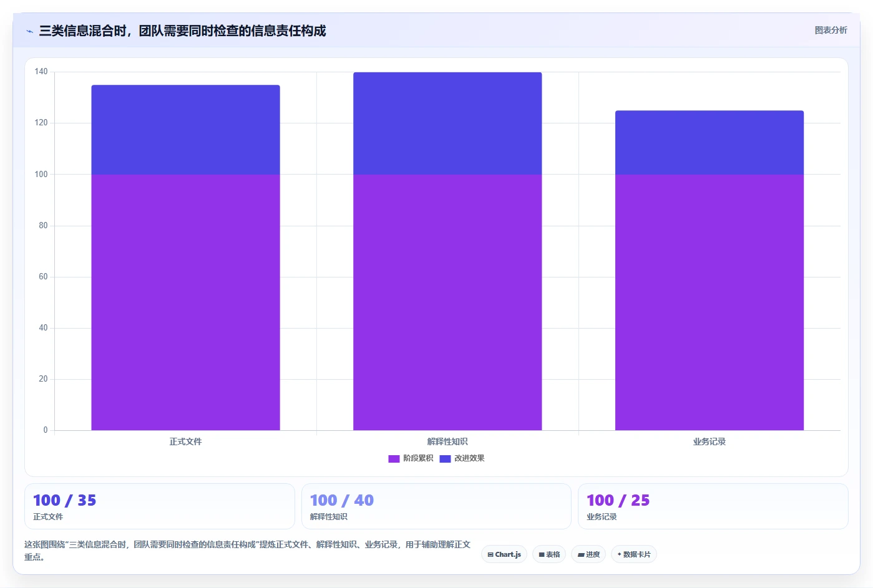The width and height of the screenshot is (873, 588).
Task: Click the blue icon before the chart title
Action: pos(29,31)
